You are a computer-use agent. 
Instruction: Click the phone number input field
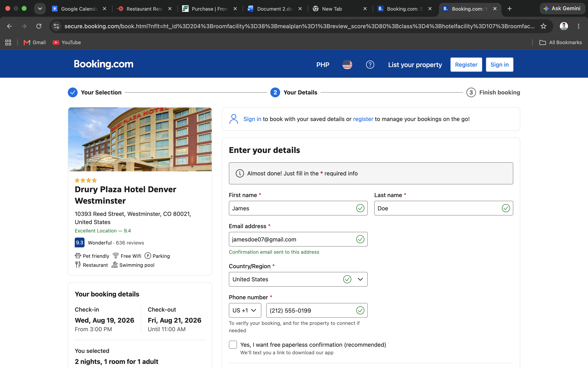coord(317,310)
